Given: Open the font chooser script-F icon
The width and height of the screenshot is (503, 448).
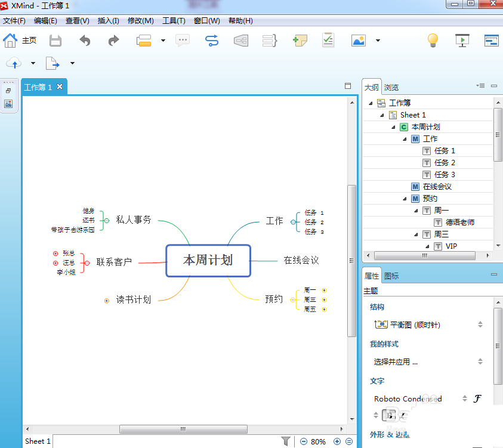Looking at the screenshot, I should (x=477, y=398).
